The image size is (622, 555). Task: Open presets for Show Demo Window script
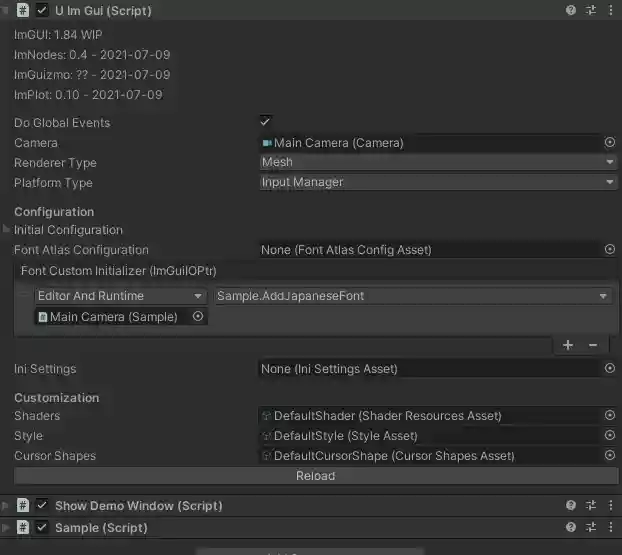tap(591, 505)
